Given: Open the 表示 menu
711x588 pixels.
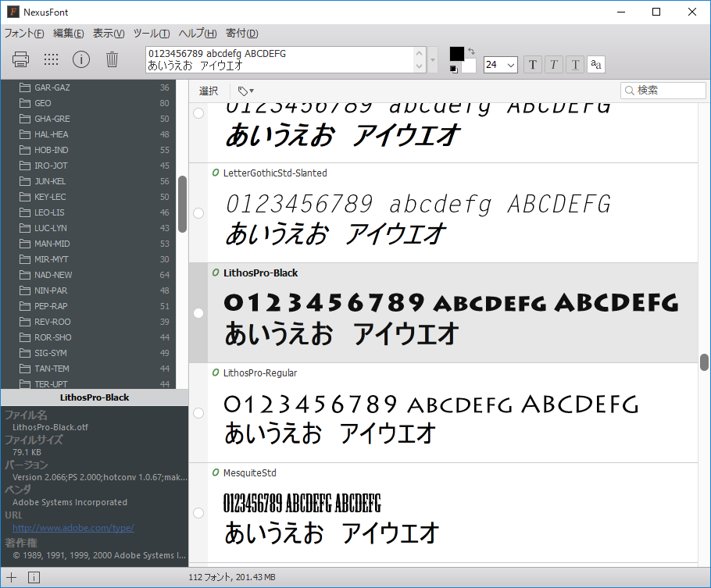Looking at the screenshot, I should coord(110,33).
